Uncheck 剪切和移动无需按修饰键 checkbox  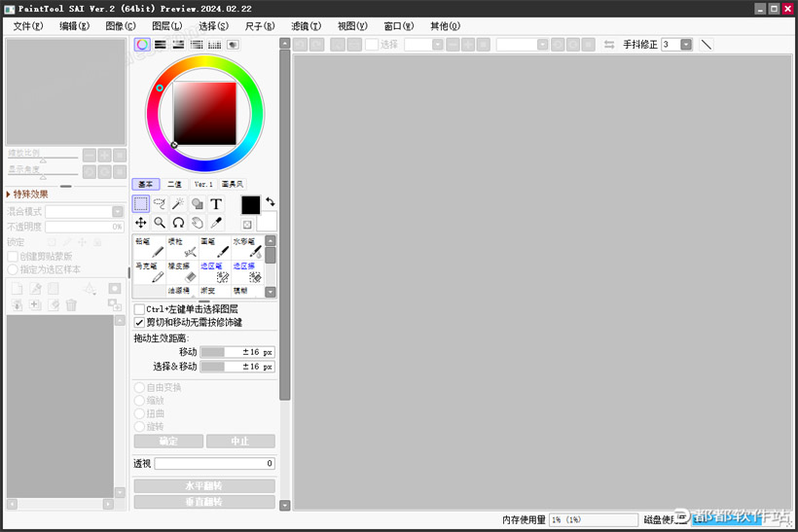coord(139,322)
